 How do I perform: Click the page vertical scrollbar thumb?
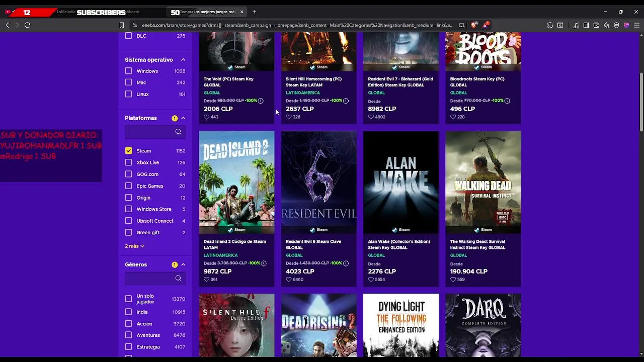point(641,103)
